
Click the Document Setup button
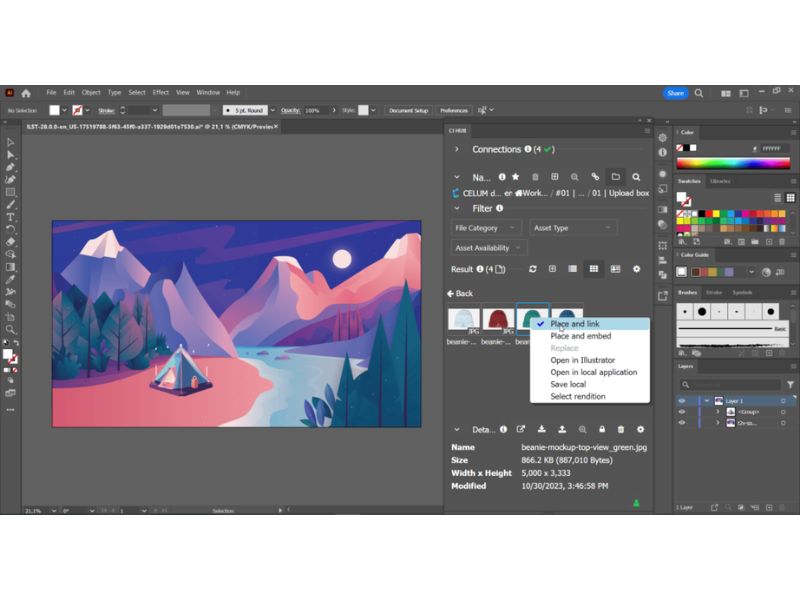pyautogui.click(x=410, y=110)
